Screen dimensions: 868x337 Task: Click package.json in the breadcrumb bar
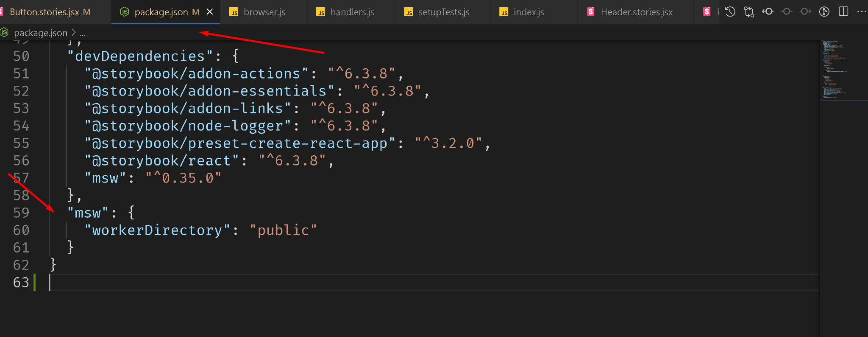point(40,33)
